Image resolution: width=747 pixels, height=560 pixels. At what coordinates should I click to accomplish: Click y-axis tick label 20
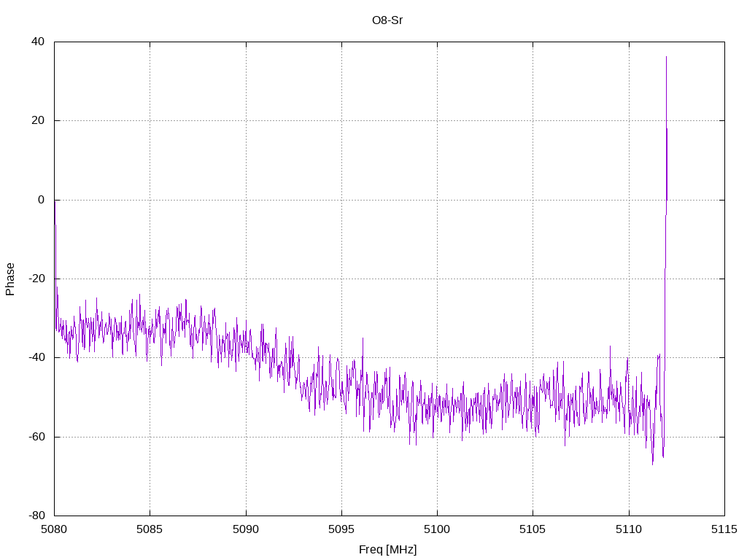(x=38, y=120)
